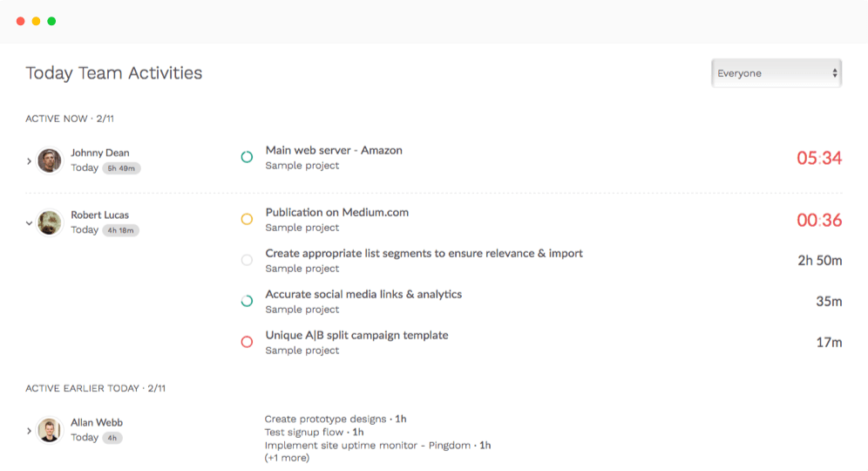Click the running 00:36 red timer
This screenshot has width=868, height=471.
click(x=819, y=220)
